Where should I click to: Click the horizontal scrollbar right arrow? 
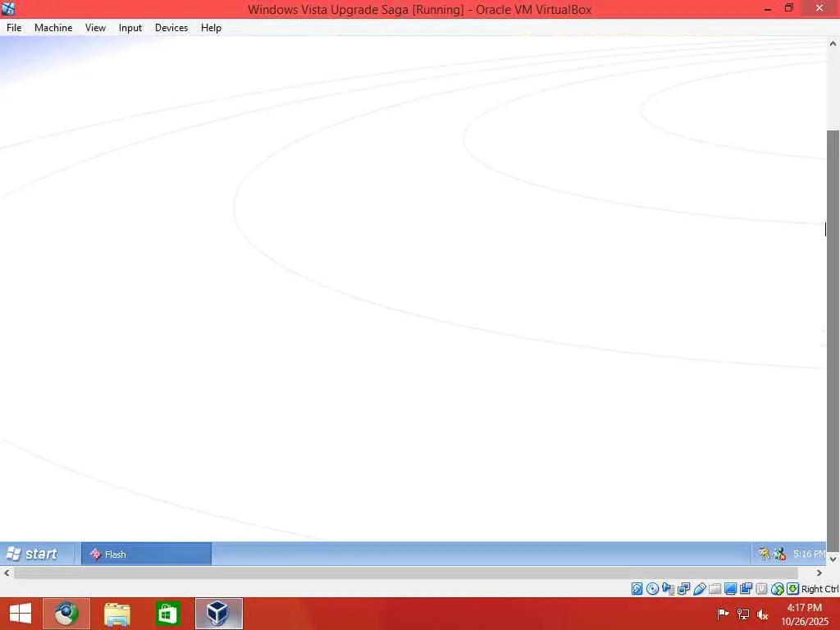[x=819, y=573]
